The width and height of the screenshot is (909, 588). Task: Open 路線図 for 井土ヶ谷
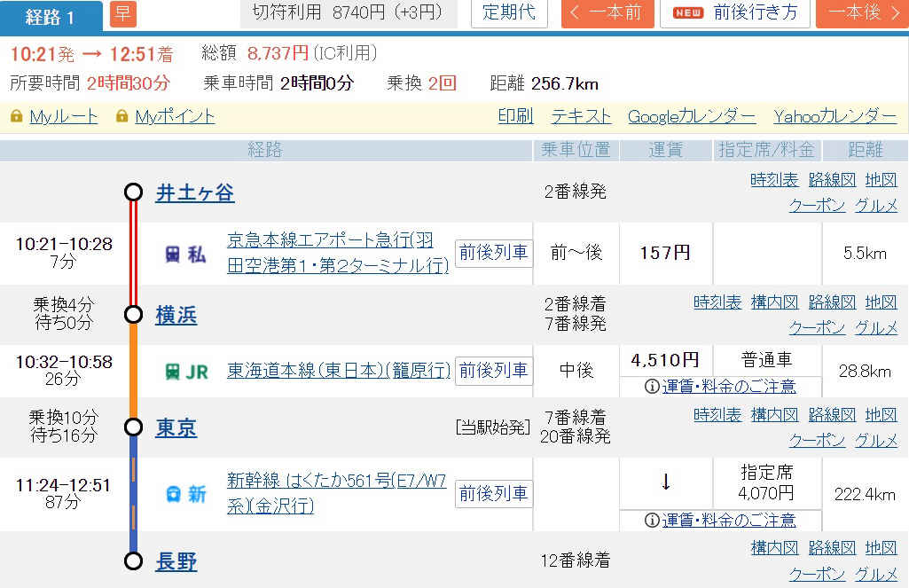[832, 180]
